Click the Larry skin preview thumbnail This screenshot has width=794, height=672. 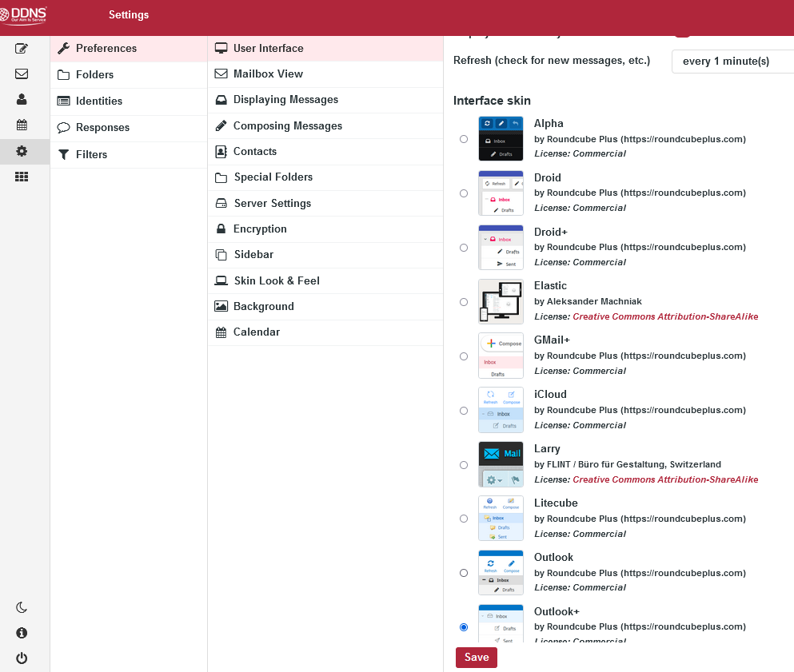point(501,464)
